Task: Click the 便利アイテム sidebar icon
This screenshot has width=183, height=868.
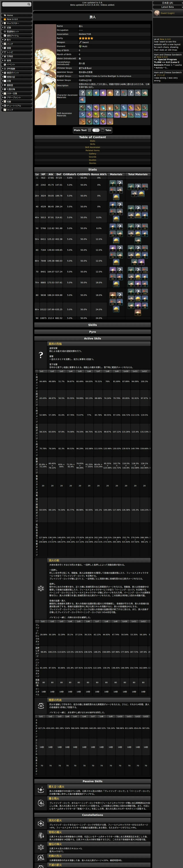Action: (5, 35)
